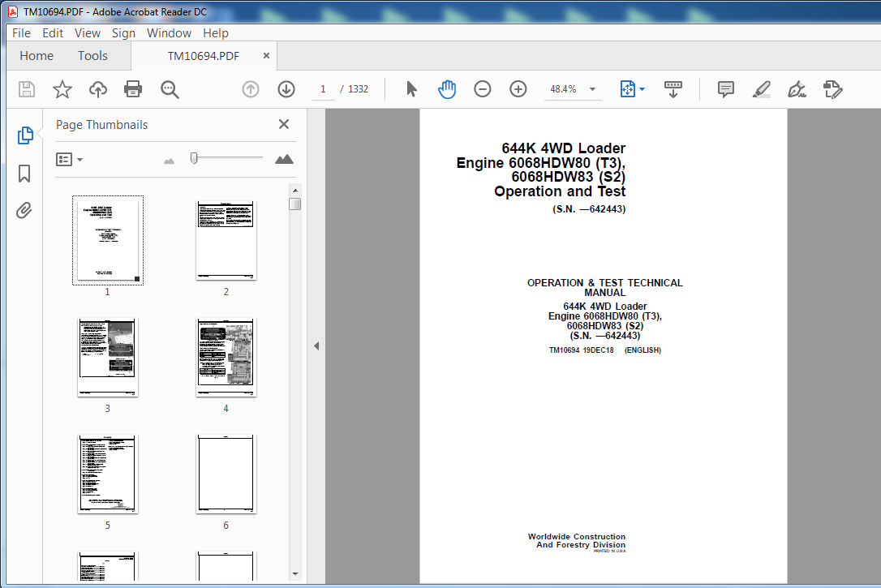Screen dimensions: 881x588
Task: Select page 3 thumbnail
Action: tap(108, 357)
